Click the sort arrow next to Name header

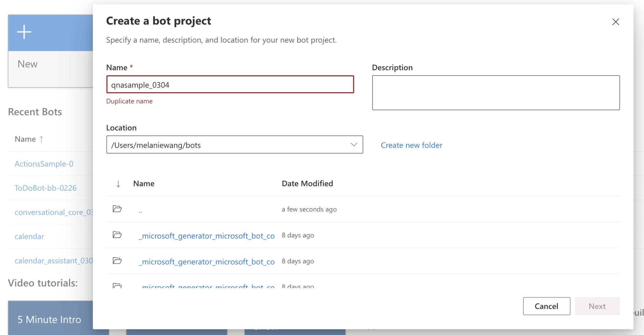(41, 139)
